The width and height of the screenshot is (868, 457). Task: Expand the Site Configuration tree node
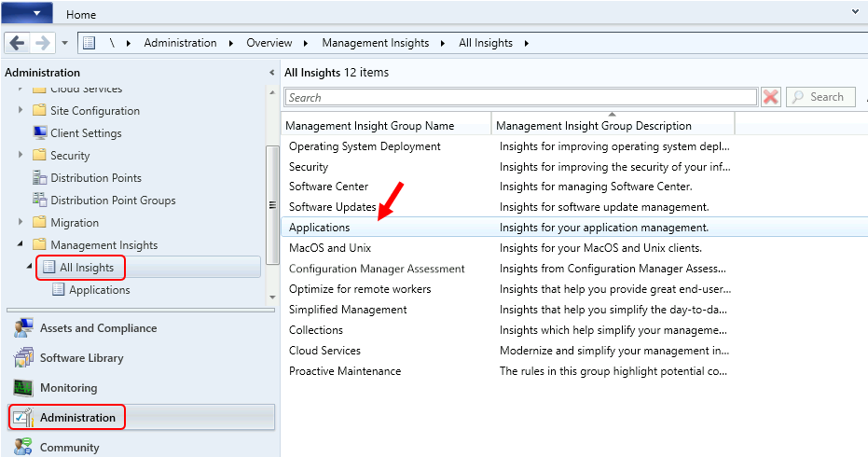pos(21,110)
